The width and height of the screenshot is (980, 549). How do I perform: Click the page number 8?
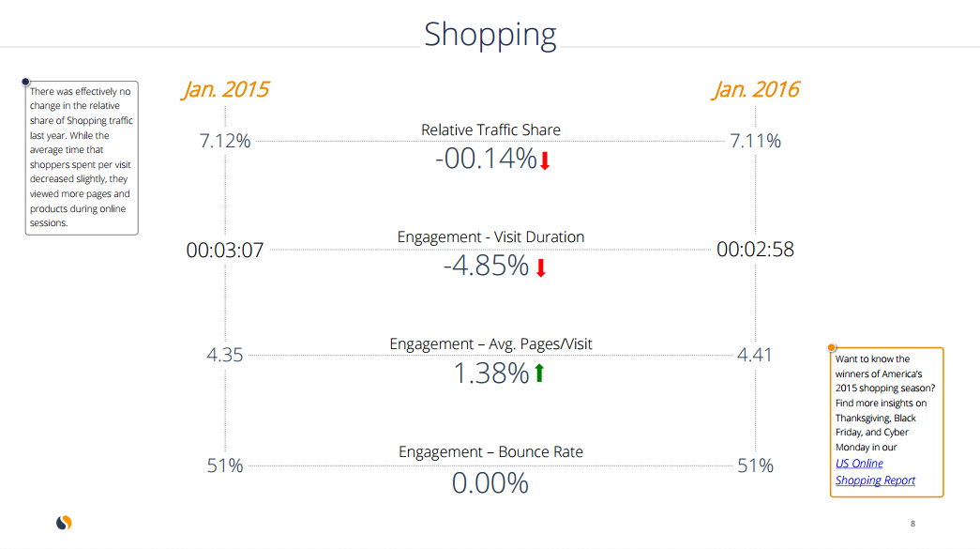[912, 524]
